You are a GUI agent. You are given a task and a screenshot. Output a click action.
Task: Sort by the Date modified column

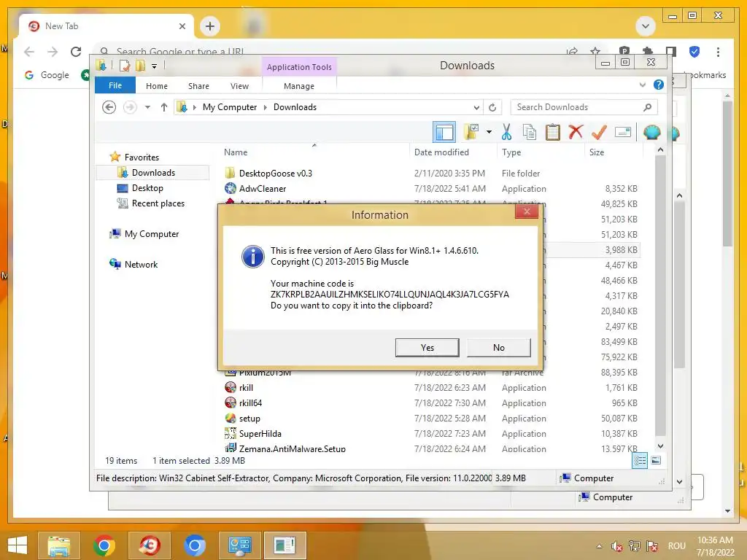(x=452, y=152)
